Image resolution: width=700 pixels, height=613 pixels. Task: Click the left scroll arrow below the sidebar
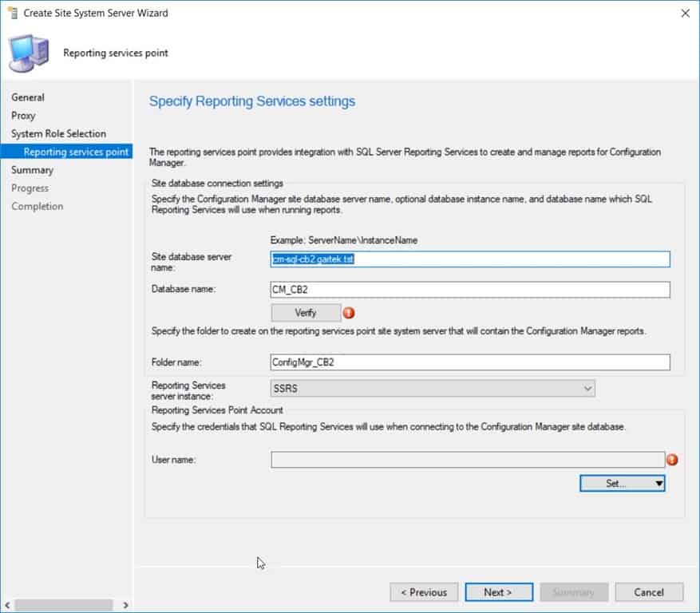8,606
